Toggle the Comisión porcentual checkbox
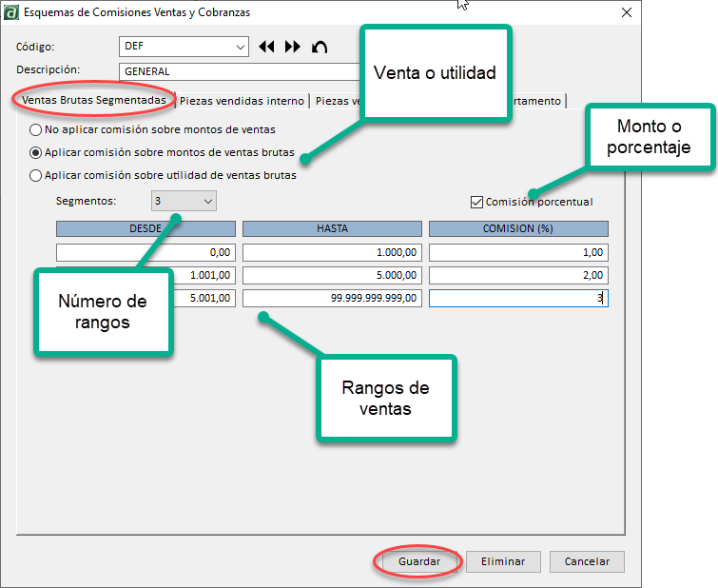This screenshot has width=718, height=588. click(476, 202)
